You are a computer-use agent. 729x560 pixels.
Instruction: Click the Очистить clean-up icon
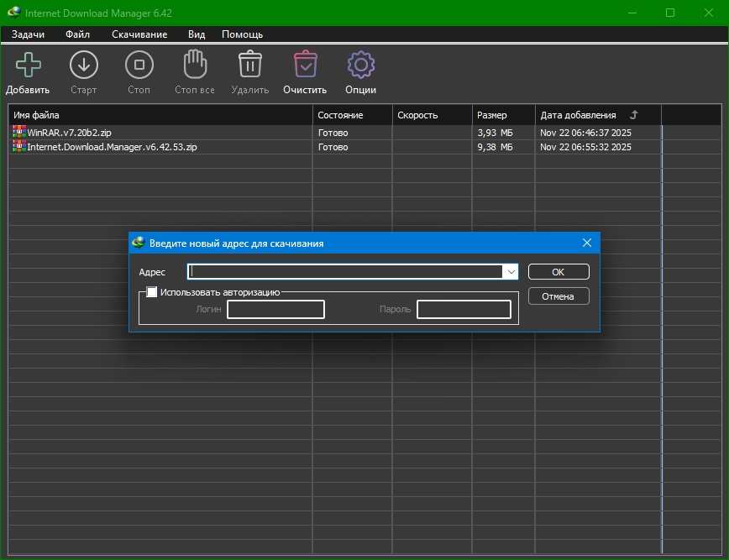click(x=304, y=65)
